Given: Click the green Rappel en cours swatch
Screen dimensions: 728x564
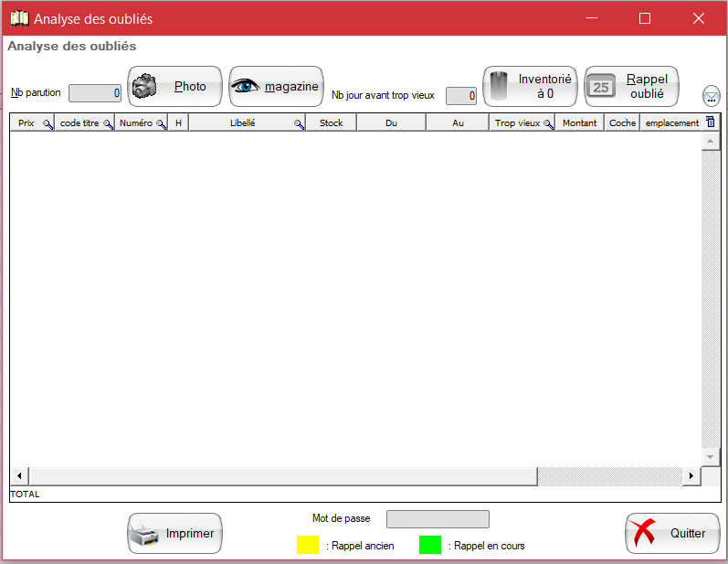Looking at the screenshot, I should tap(429, 545).
